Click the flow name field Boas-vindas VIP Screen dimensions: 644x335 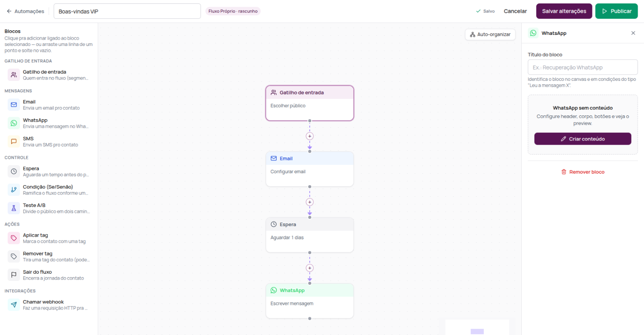(127, 11)
